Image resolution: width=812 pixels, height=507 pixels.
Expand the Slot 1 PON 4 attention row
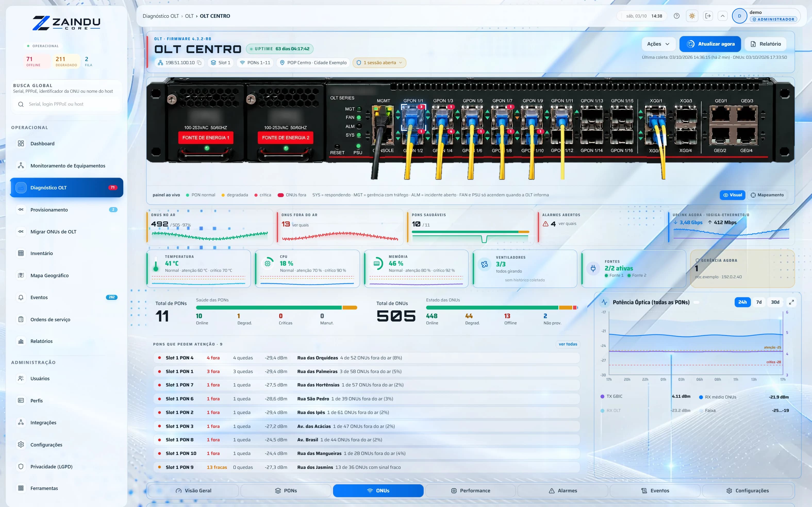[x=366, y=358]
